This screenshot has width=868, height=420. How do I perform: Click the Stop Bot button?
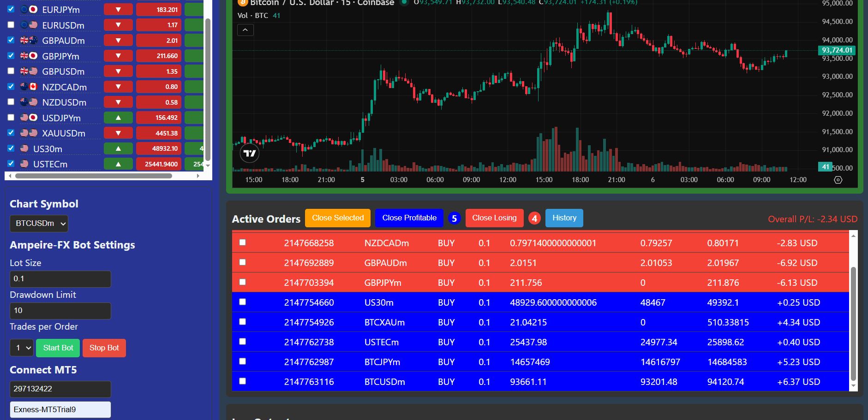pyautogui.click(x=104, y=348)
